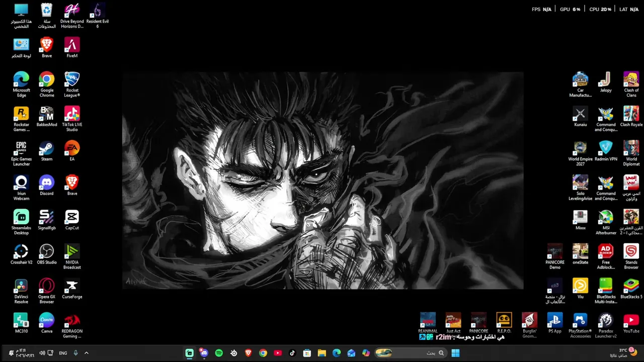Open REDRAGON Gaming desktop shortcut

72,325
